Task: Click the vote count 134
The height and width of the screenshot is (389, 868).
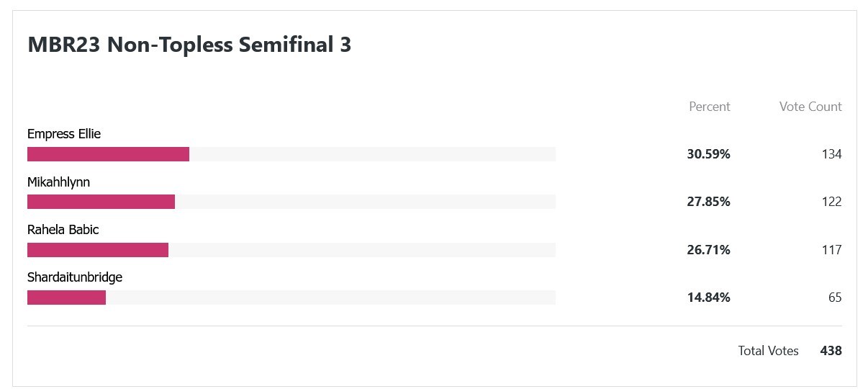Action: pyautogui.click(x=831, y=154)
